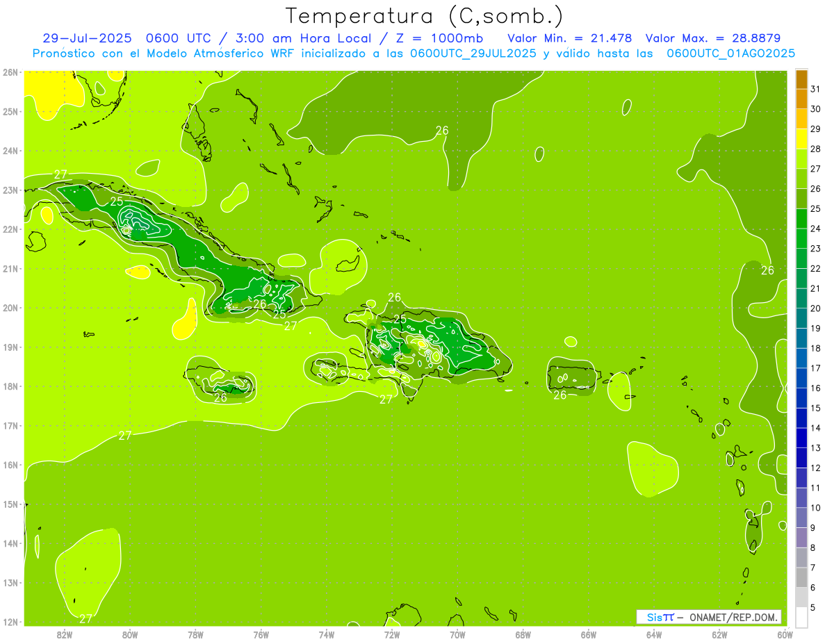The height and width of the screenshot is (644, 834).
Task: Pick the dark blue swatch between 13 and 14
Action: point(801,438)
